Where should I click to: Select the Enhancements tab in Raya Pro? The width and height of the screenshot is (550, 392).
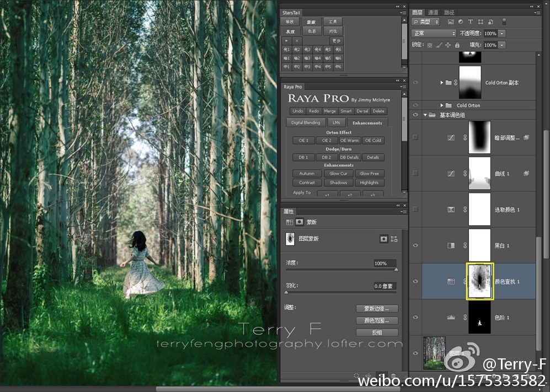[x=367, y=123]
